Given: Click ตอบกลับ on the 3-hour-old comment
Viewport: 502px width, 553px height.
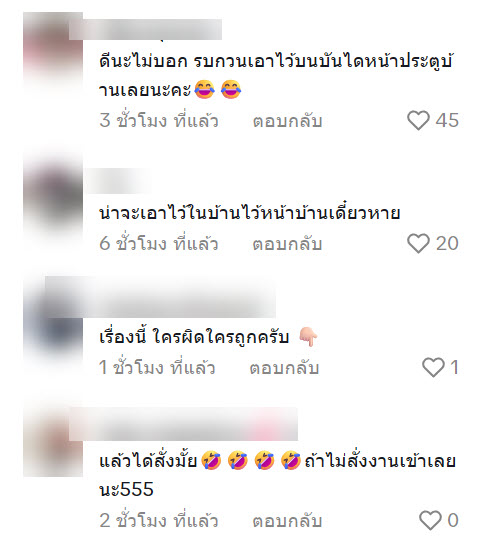Looking at the screenshot, I should click(288, 121).
